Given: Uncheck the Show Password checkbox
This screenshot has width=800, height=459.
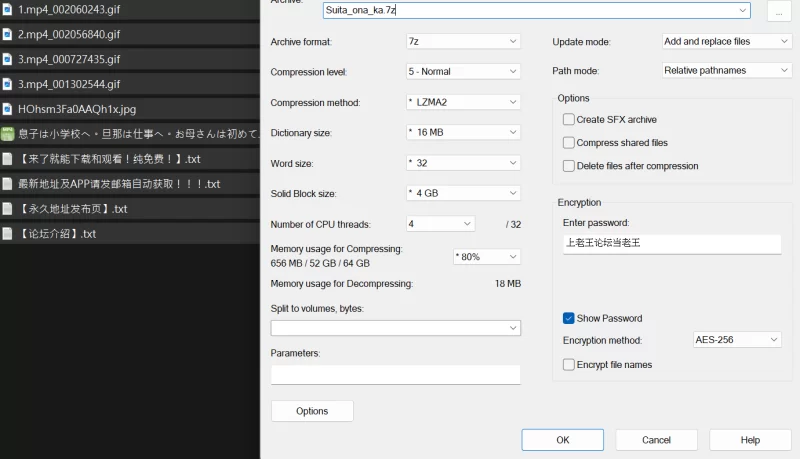Looking at the screenshot, I should click(568, 318).
